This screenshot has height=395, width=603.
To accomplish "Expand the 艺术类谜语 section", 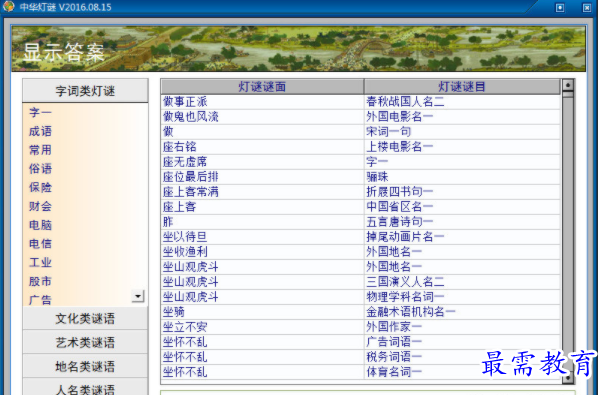I will (85, 342).
